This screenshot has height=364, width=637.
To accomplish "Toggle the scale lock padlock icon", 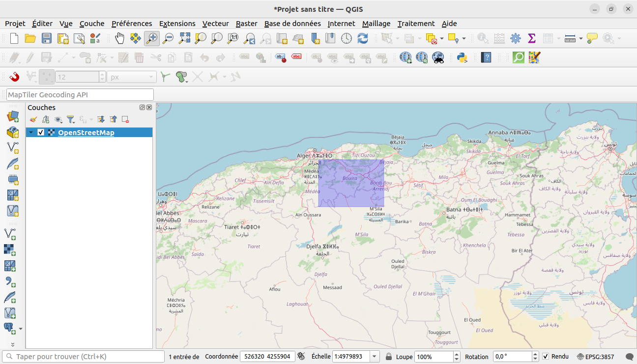I will click(x=389, y=357).
